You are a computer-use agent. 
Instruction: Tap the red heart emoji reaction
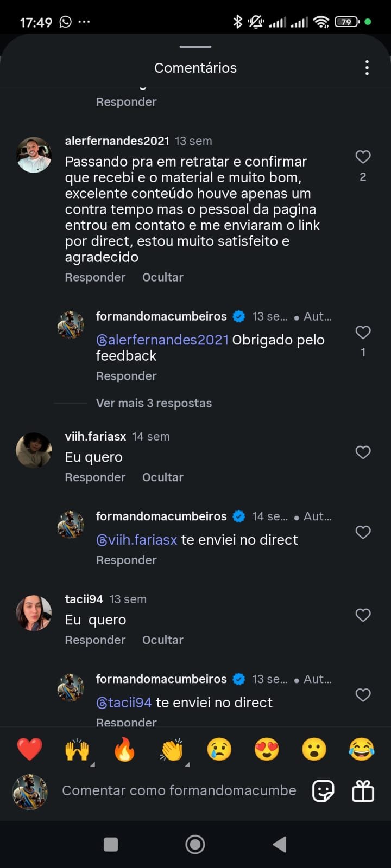(x=29, y=750)
